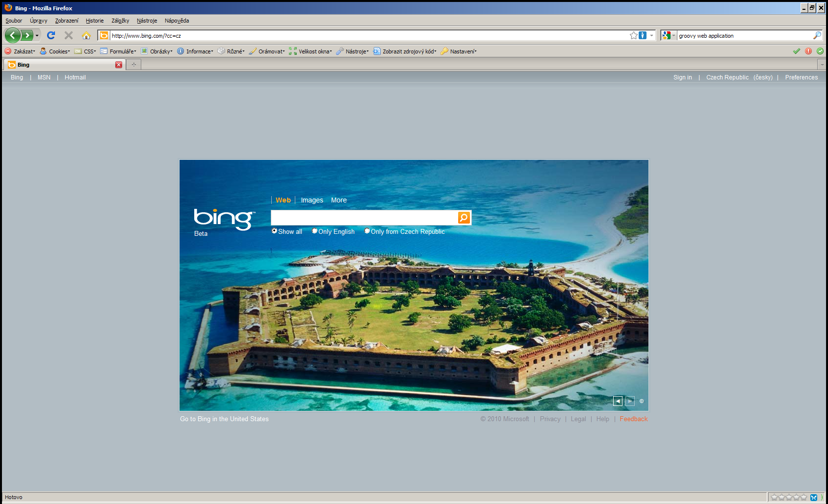Select the Show all radio button
Viewport: 828px width, 504px height.
[x=275, y=231]
